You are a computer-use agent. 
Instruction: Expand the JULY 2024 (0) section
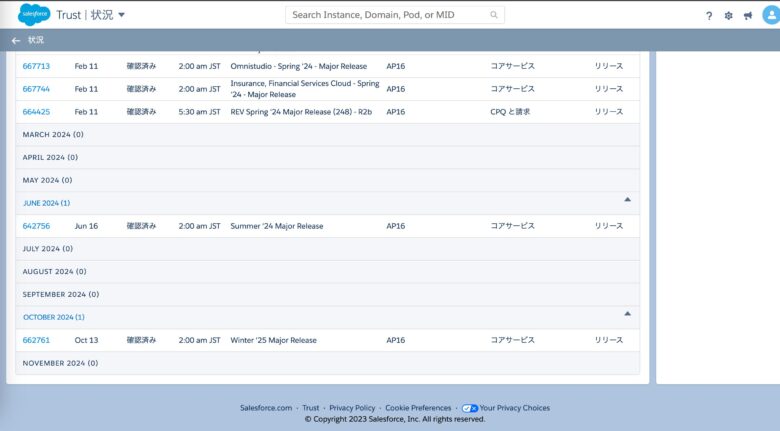(x=327, y=249)
